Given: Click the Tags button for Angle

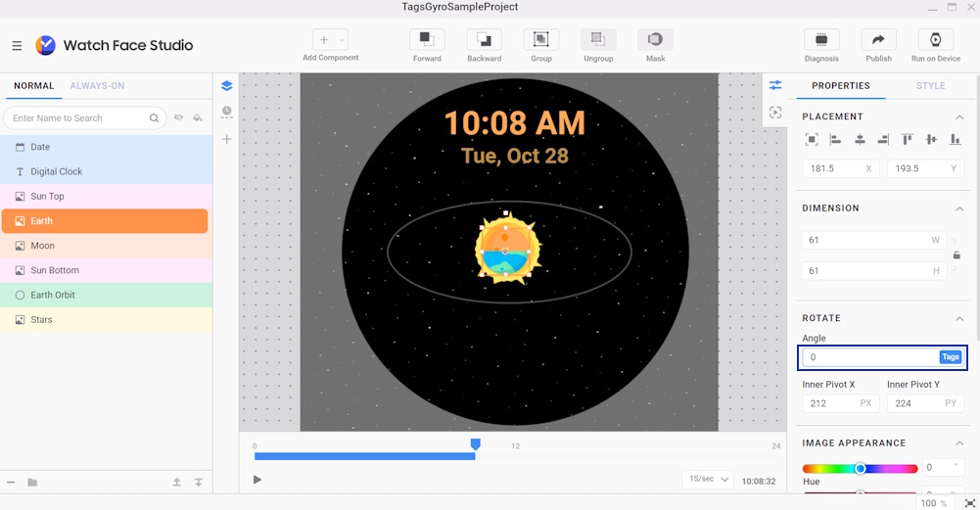Looking at the screenshot, I should point(950,357).
